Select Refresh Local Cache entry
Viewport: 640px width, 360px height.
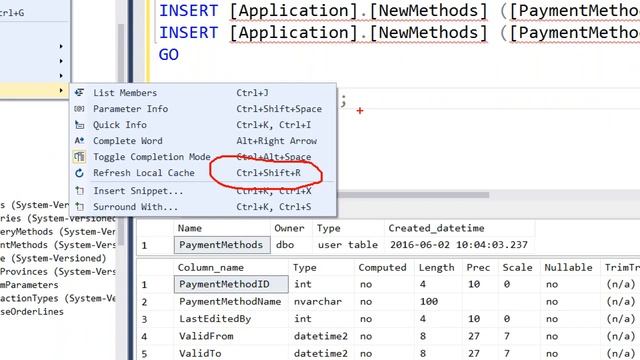click(203, 173)
